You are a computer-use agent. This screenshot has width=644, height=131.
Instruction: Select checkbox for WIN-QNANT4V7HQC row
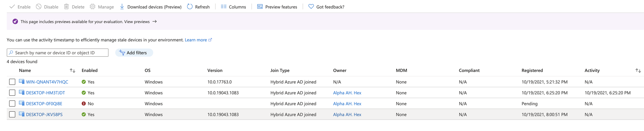[x=12, y=82]
